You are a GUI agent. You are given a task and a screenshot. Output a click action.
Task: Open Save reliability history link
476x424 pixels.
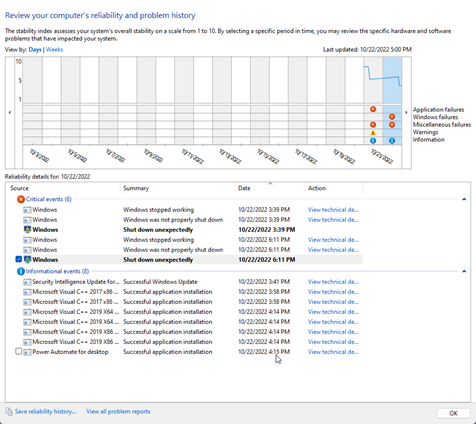tap(45, 412)
